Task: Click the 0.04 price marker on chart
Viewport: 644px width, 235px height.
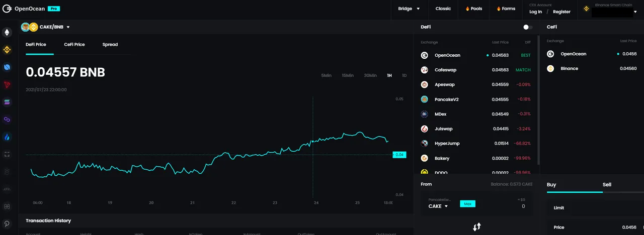Action: click(x=399, y=155)
